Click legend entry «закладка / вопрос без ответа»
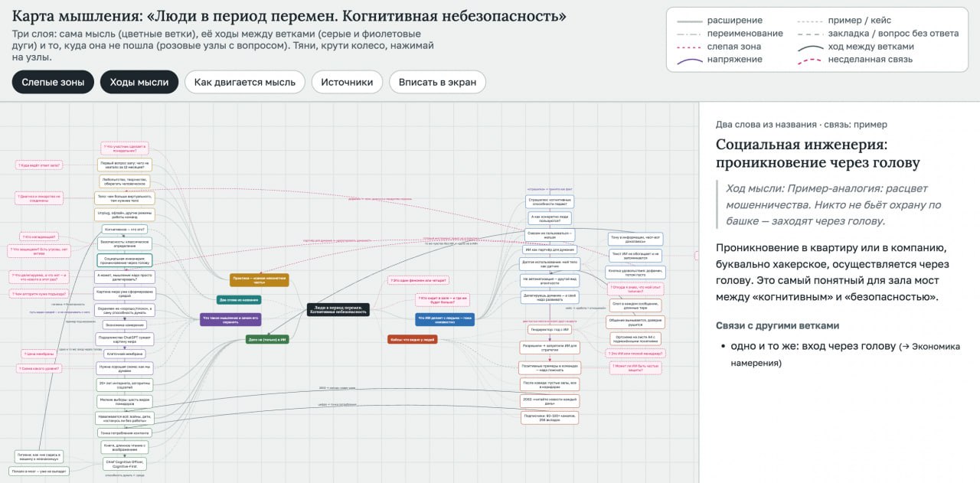 (893, 33)
